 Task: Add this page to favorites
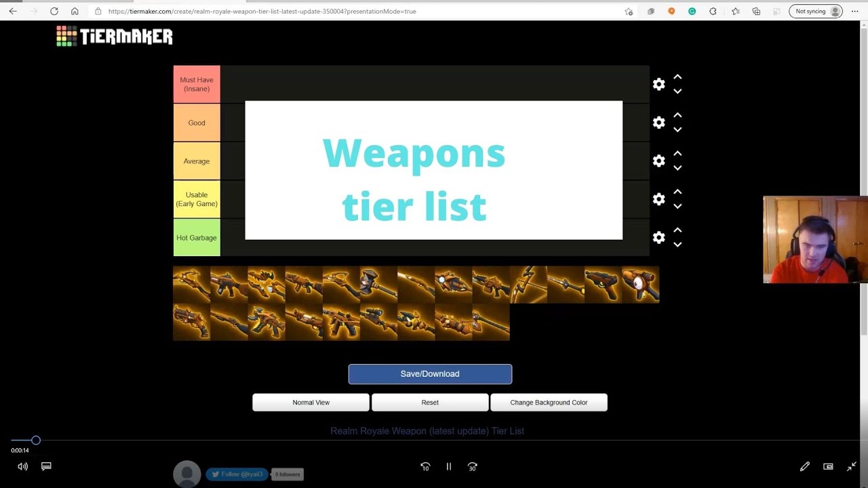coord(629,11)
